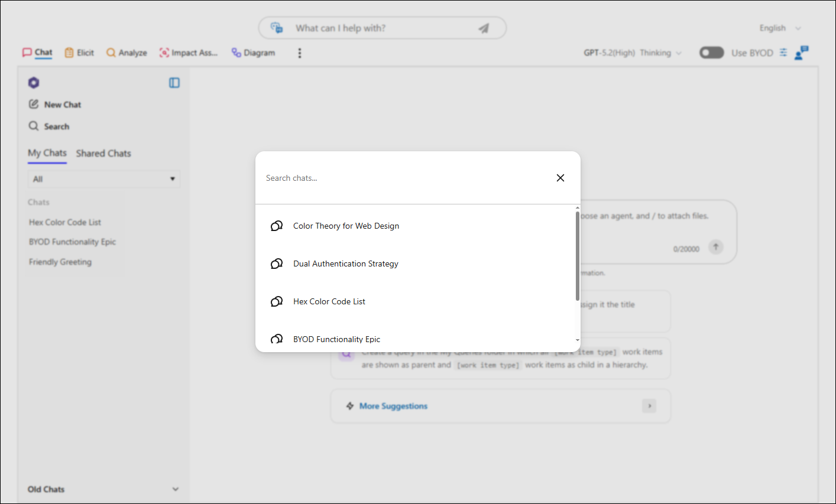The image size is (836, 504).
Task: Open BYOD settings sliders icon
Action: coord(783,53)
